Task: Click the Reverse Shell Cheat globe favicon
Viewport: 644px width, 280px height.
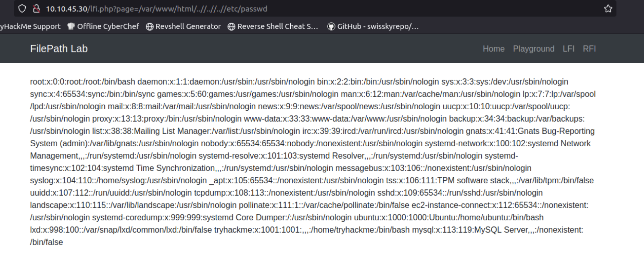Action: 231,26
